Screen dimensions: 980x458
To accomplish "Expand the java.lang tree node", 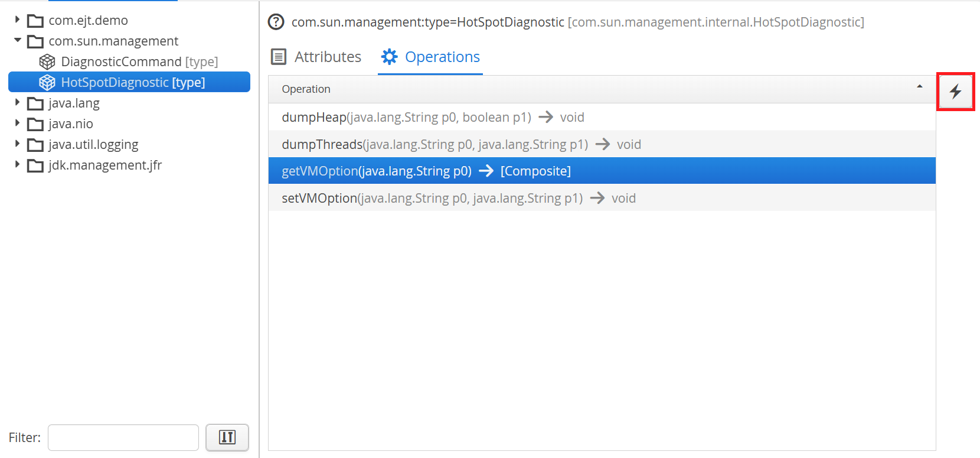I will click(x=17, y=103).
